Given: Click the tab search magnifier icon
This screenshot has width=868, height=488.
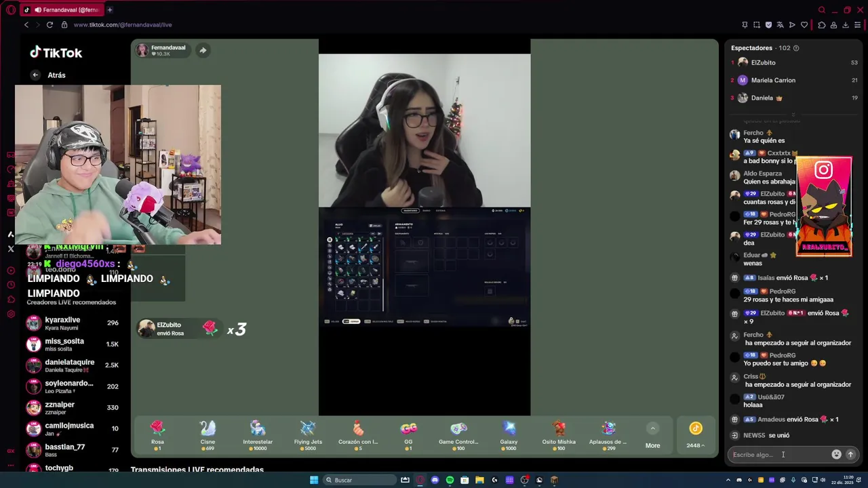Looking at the screenshot, I should pyautogui.click(x=822, y=10).
